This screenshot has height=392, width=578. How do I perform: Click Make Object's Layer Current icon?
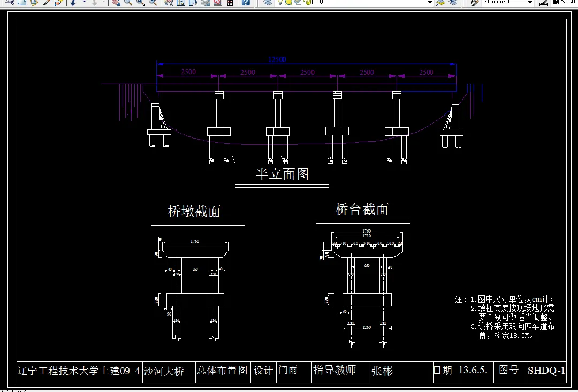point(440,2)
